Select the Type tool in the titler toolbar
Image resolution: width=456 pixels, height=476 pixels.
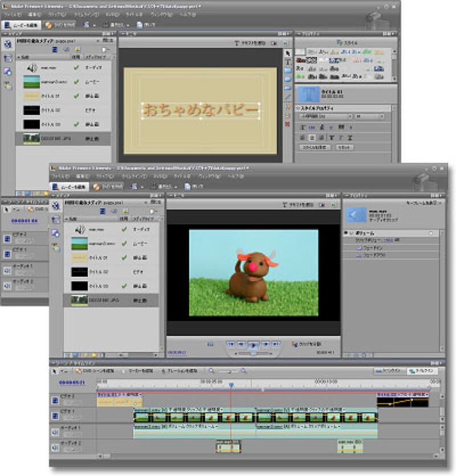287,61
